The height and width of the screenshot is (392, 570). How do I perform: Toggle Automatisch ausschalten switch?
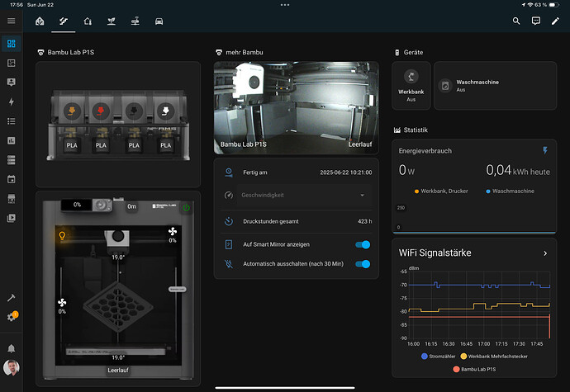pos(363,264)
